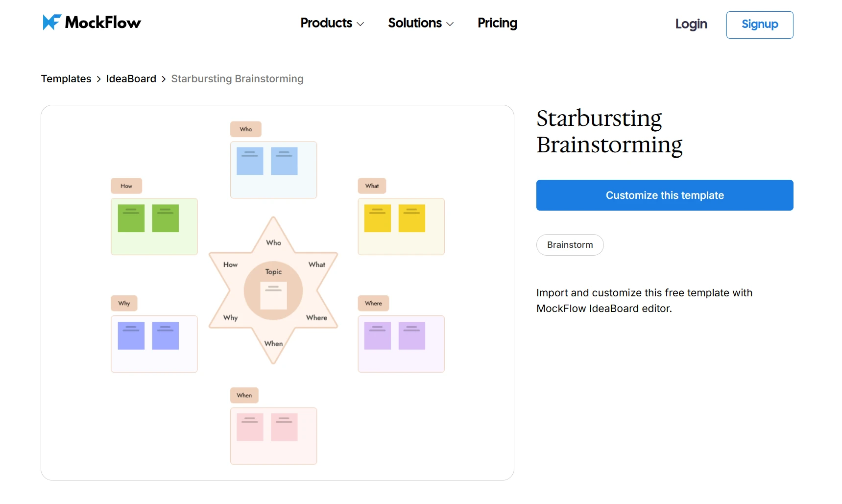Click the Starbursting template preview image
Image resolution: width=842 pixels, height=504 pixels.
tap(277, 291)
